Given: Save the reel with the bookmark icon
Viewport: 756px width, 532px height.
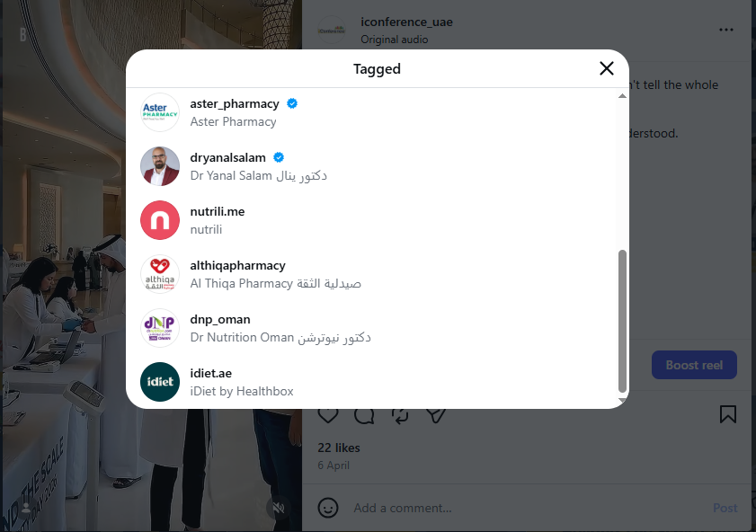Looking at the screenshot, I should [x=727, y=413].
